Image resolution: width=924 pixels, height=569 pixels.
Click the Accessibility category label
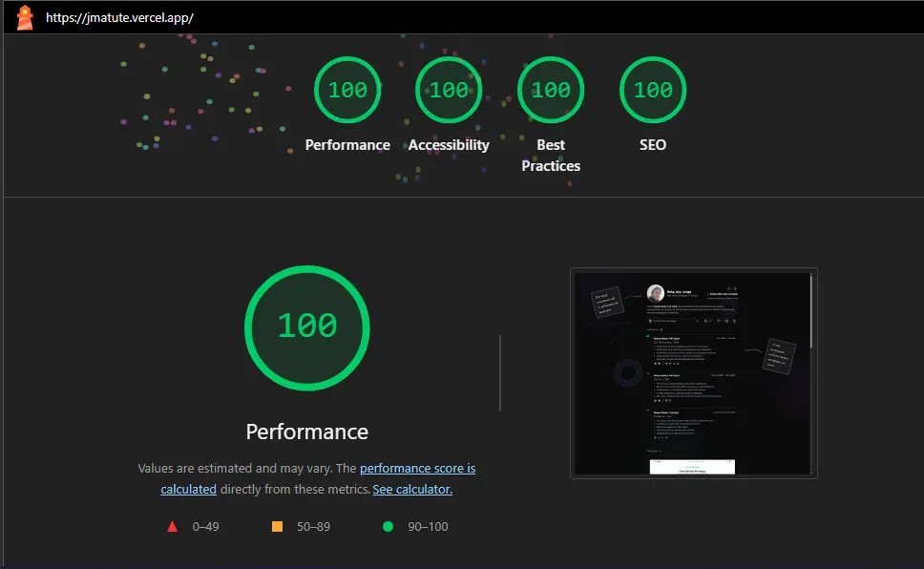tap(449, 144)
